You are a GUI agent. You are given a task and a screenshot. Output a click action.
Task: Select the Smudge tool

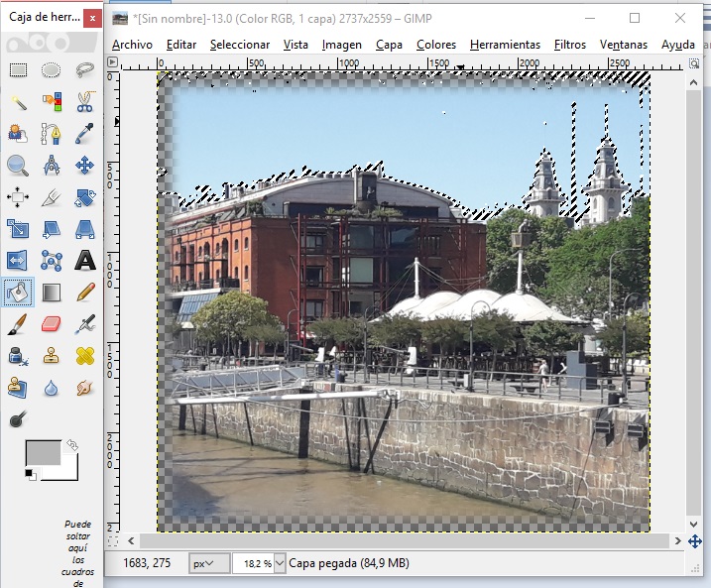tap(85, 388)
